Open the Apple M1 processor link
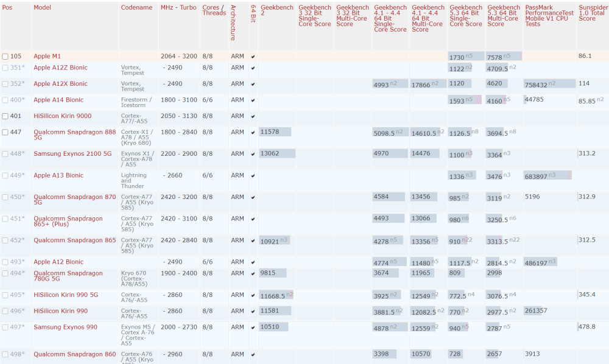 (47, 56)
